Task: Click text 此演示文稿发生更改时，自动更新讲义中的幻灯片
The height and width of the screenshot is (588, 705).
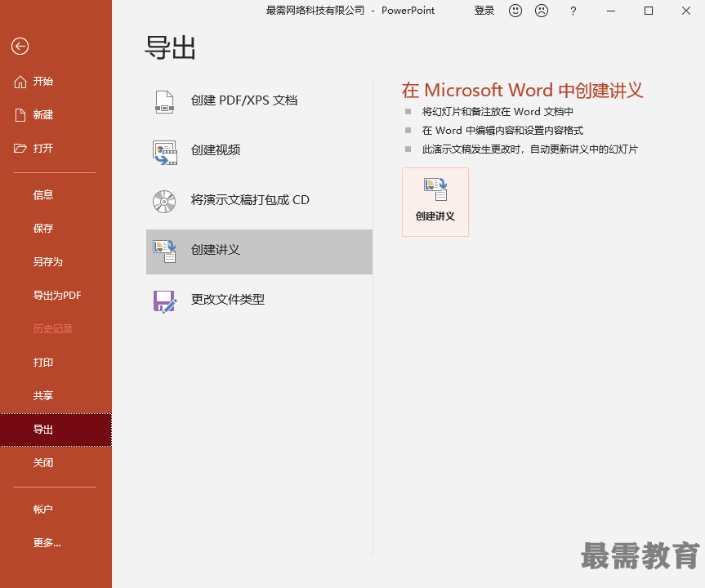Action: click(529, 149)
